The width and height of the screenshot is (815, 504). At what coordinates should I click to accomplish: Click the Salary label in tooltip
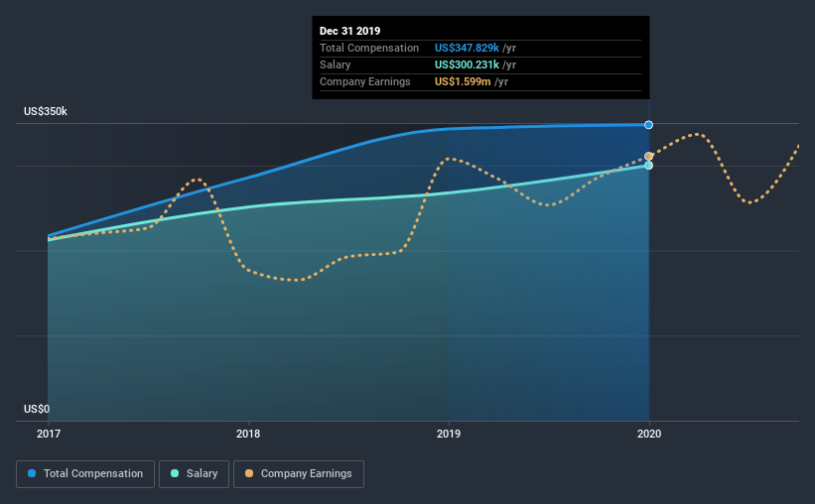click(335, 64)
